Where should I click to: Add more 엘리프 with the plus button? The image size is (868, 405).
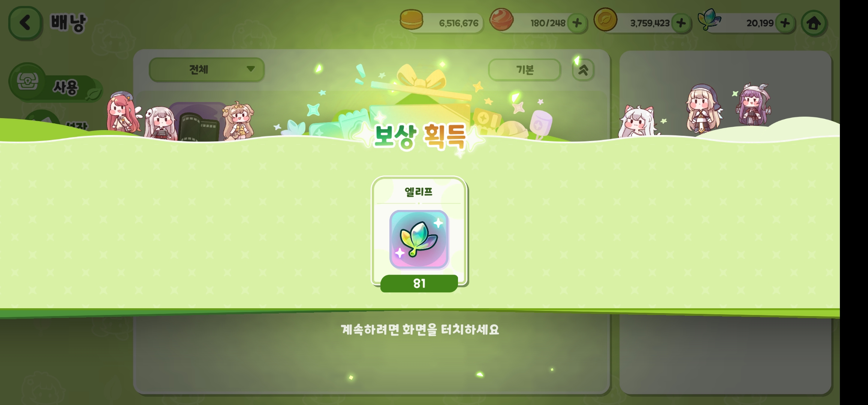click(x=785, y=23)
